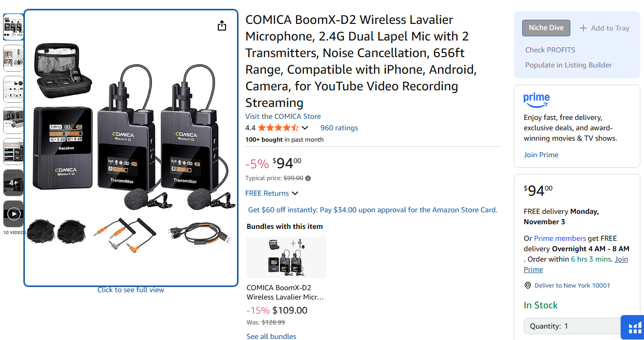Click See all bundles link
The height and width of the screenshot is (340, 644).
point(271,336)
